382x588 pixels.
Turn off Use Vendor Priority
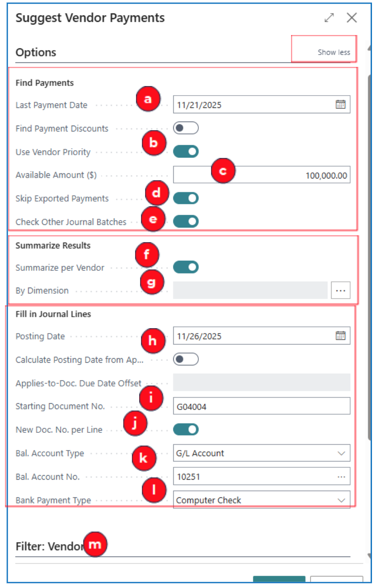186,152
